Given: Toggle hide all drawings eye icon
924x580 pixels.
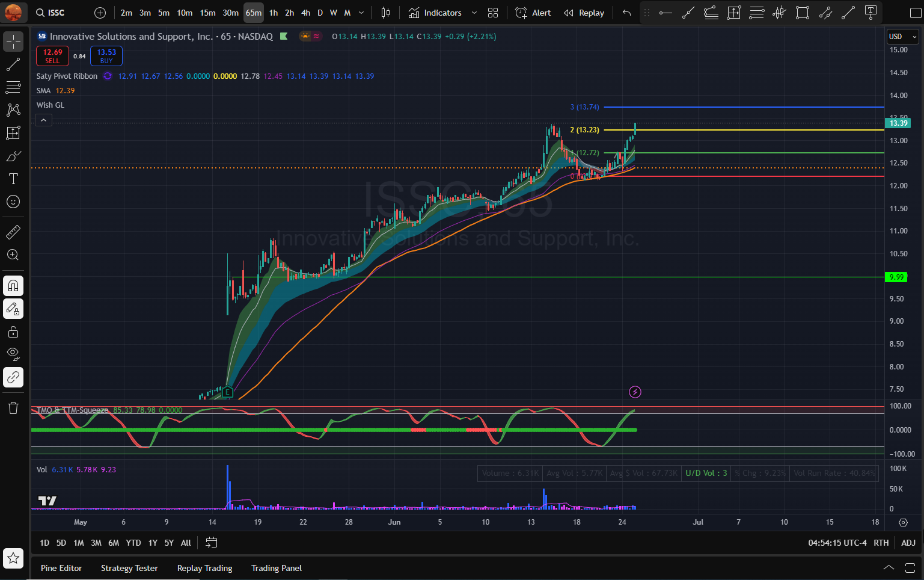Looking at the screenshot, I should 13,354.
